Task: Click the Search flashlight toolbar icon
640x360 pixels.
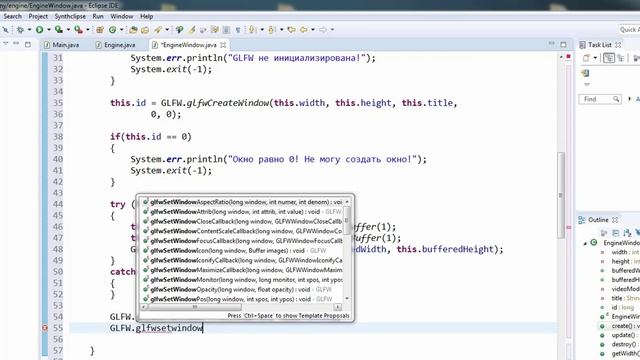Action: [x=157, y=29]
